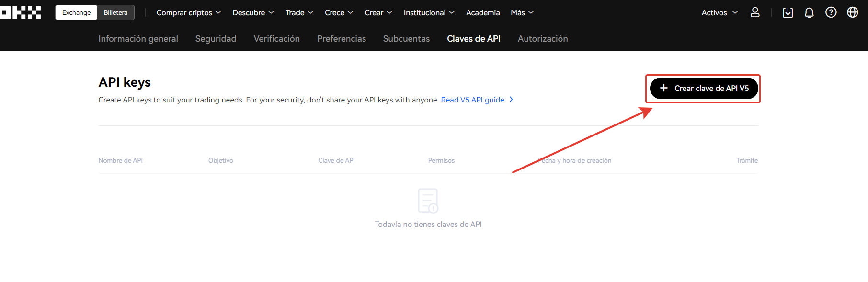Expand the Comprar criptos menu
The width and height of the screenshot is (868, 282).
click(x=189, y=13)
